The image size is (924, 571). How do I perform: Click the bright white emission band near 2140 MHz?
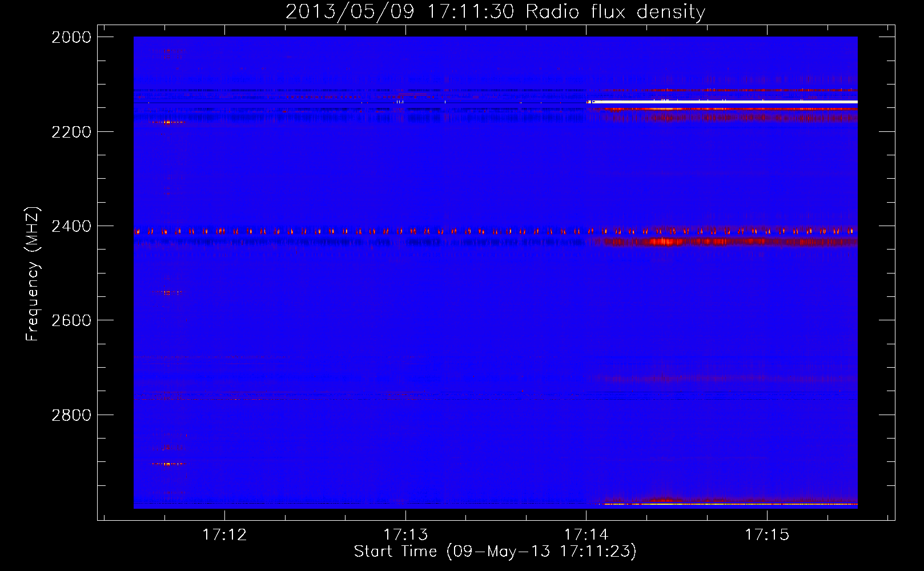[722, 102]
